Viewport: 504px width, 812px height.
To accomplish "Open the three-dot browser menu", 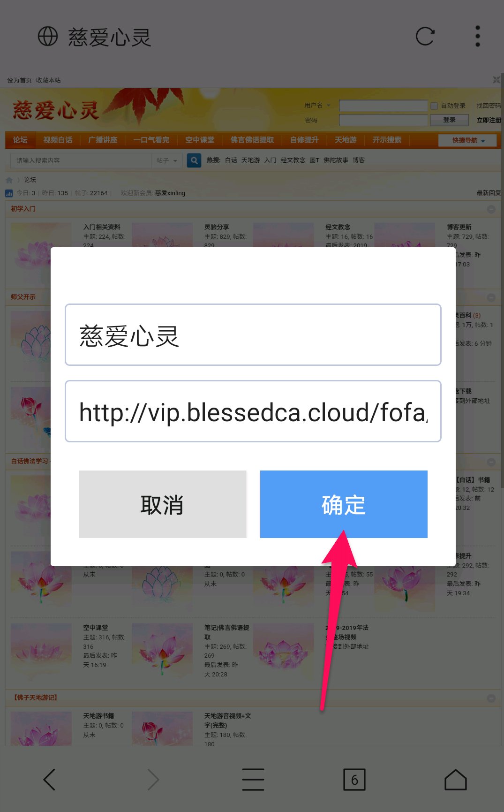I will [x=477, y=36].
